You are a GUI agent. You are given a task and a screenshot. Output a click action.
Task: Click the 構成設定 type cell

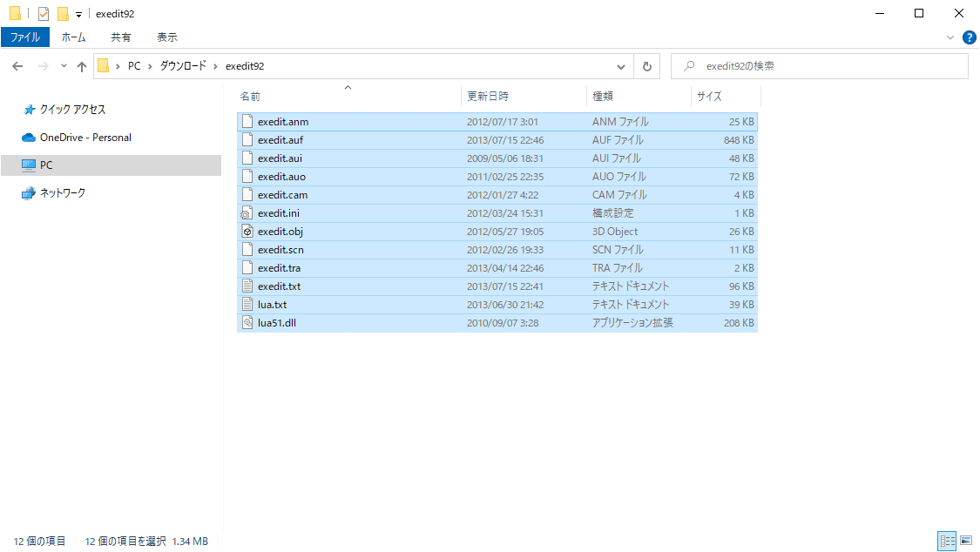(612, 213)
